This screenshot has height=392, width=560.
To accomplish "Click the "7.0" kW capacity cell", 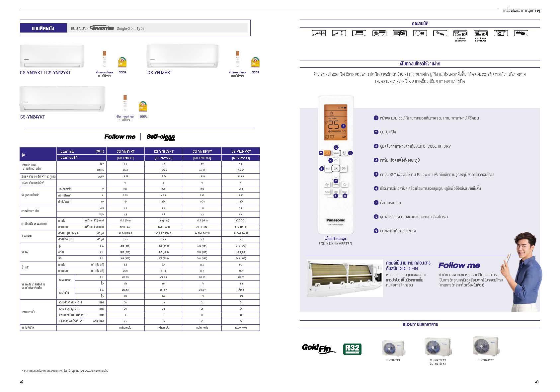I will pos(241,164).
